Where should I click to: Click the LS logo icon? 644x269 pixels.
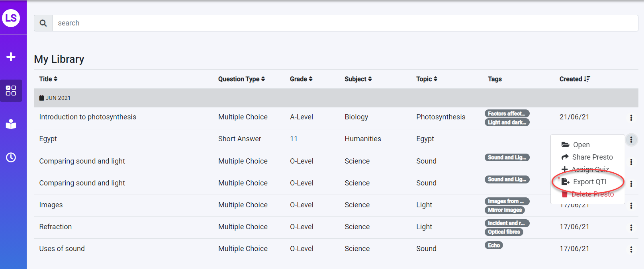11,18
